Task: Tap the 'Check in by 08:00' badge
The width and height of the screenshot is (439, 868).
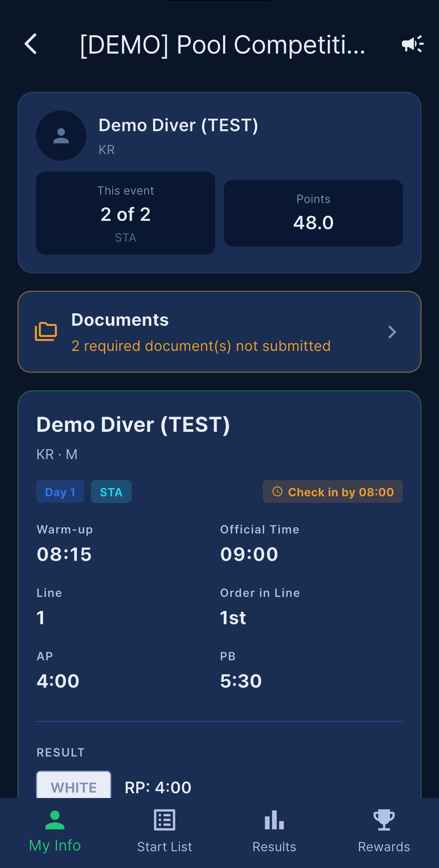Action: click(x=333, y=492)
